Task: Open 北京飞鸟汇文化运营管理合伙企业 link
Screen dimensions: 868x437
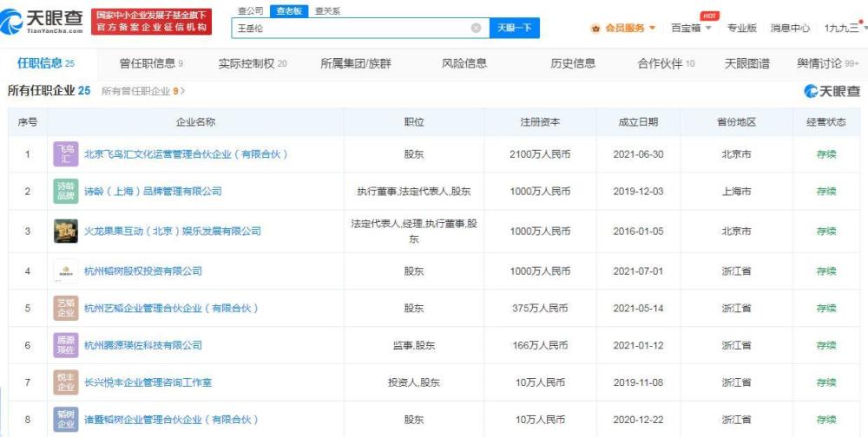Action: [186, 154]
